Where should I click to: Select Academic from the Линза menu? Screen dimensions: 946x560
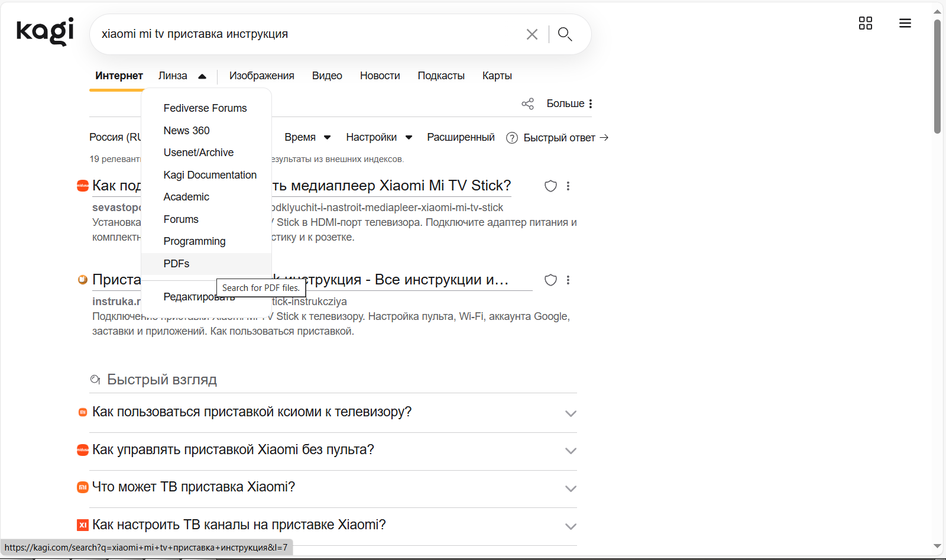(x=186, y=196)
